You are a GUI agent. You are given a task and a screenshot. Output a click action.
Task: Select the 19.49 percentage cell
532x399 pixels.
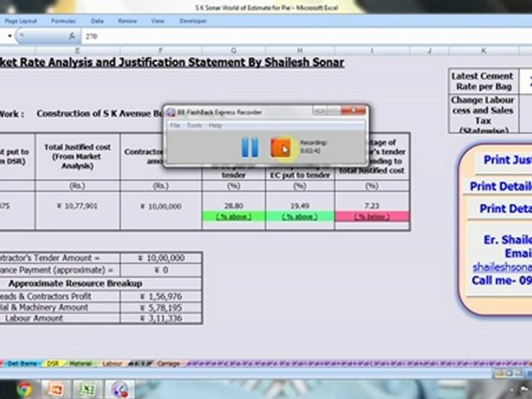pyautogui.click(x=300, y=206)
